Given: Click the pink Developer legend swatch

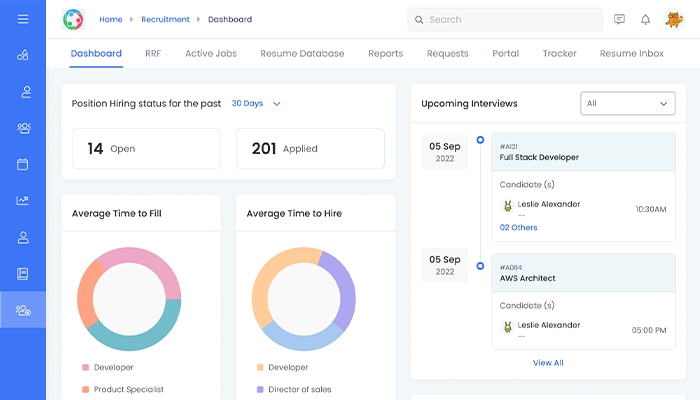Looking at the screenshot, I should pyautogui.click(x=86, y=367).
